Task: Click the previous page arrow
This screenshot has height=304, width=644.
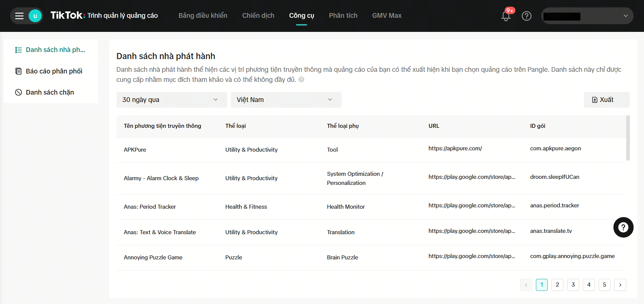Action: pyautogui.click(x=526, y=285)
